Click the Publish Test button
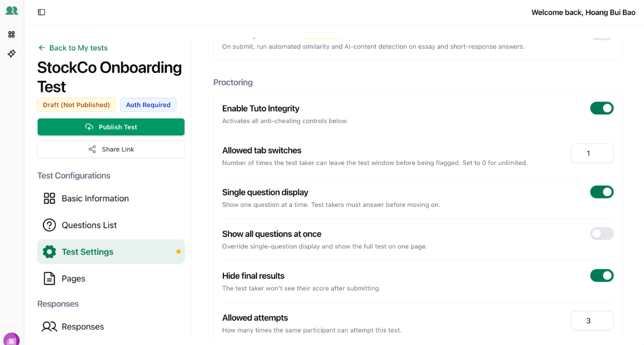The width and height of the screenshot is (644, 345). click(x=111, y=127)
